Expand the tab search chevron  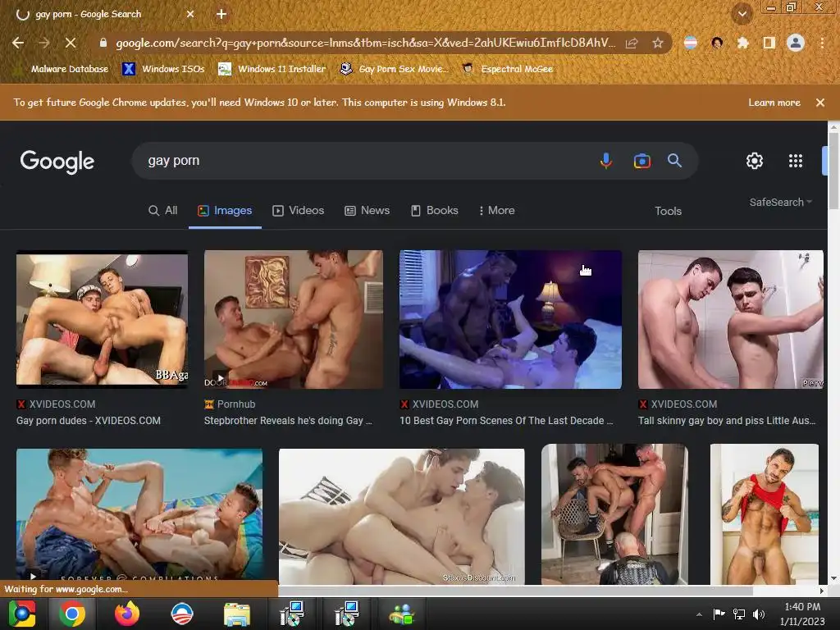(742, 14)
